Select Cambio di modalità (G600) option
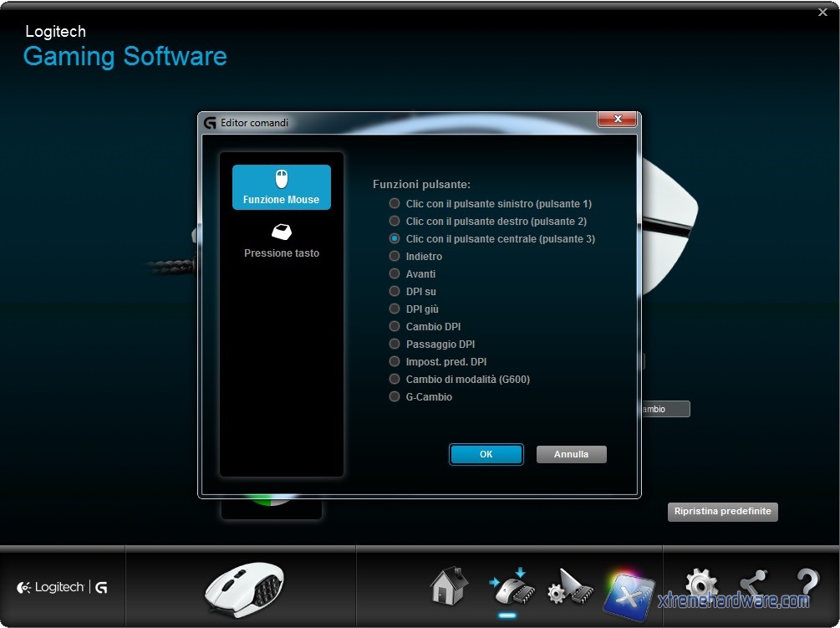Screen dimensions: 840x628 [x=395, y=379]
